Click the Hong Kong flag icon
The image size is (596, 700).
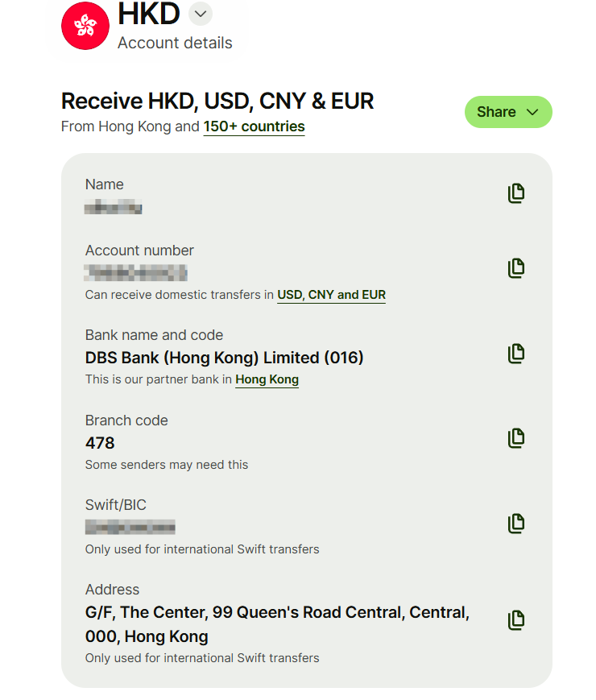85,26
